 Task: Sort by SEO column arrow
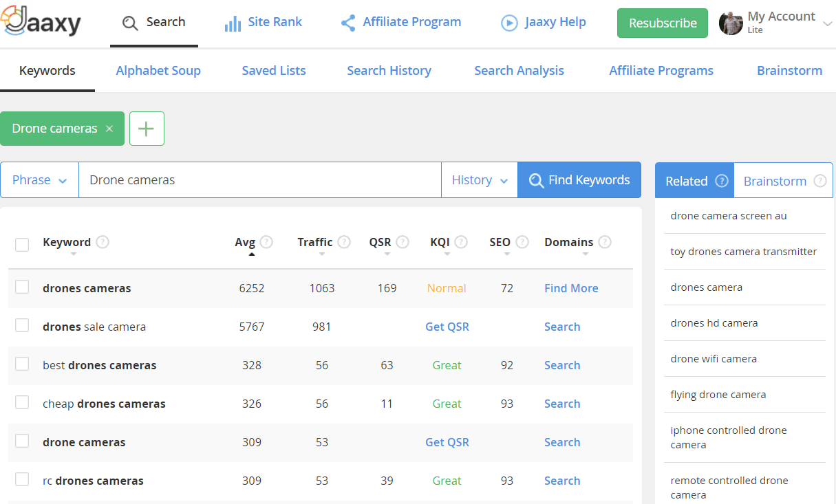(x=507, y=254)
